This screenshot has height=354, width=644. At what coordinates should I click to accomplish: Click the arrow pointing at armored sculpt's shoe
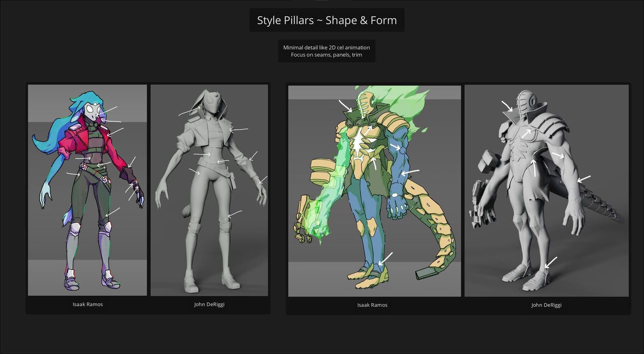coord(551,262)
